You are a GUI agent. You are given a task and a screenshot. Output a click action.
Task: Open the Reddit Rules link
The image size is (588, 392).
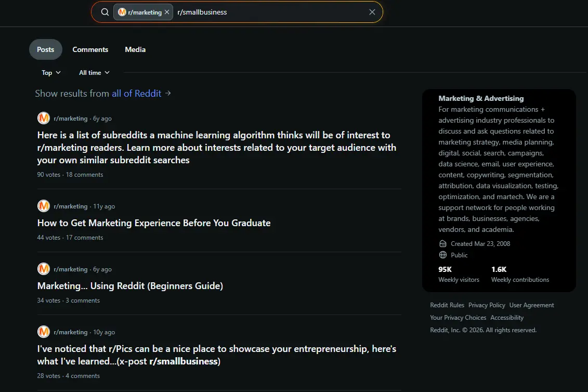click(447, 305)
